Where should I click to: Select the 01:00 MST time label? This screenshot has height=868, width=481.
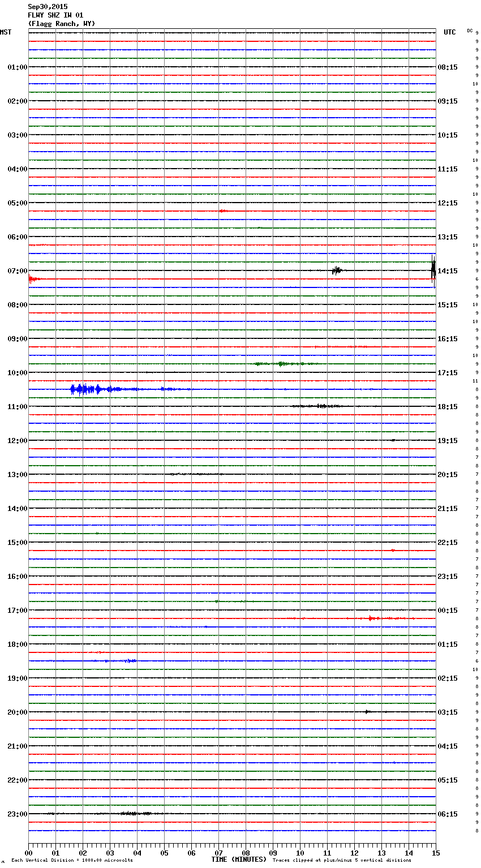point(18,67)
